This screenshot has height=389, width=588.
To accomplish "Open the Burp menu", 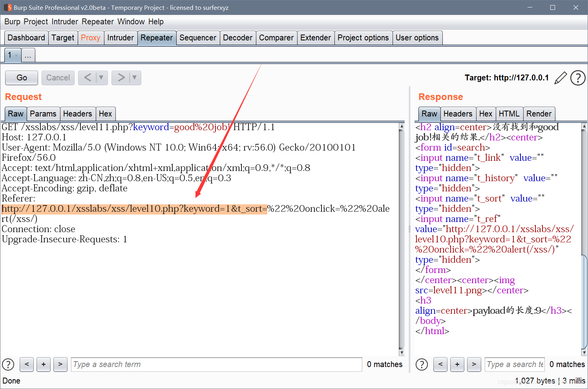I will (x=12, y=22).
